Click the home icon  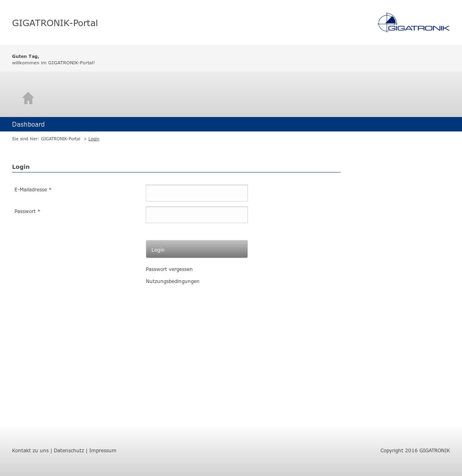(28, 98)
